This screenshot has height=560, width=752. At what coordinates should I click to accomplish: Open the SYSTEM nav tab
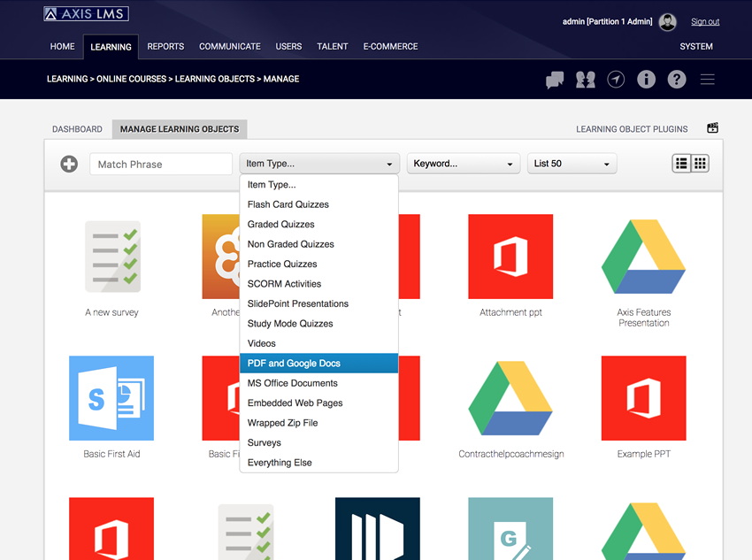click(696, 47)
